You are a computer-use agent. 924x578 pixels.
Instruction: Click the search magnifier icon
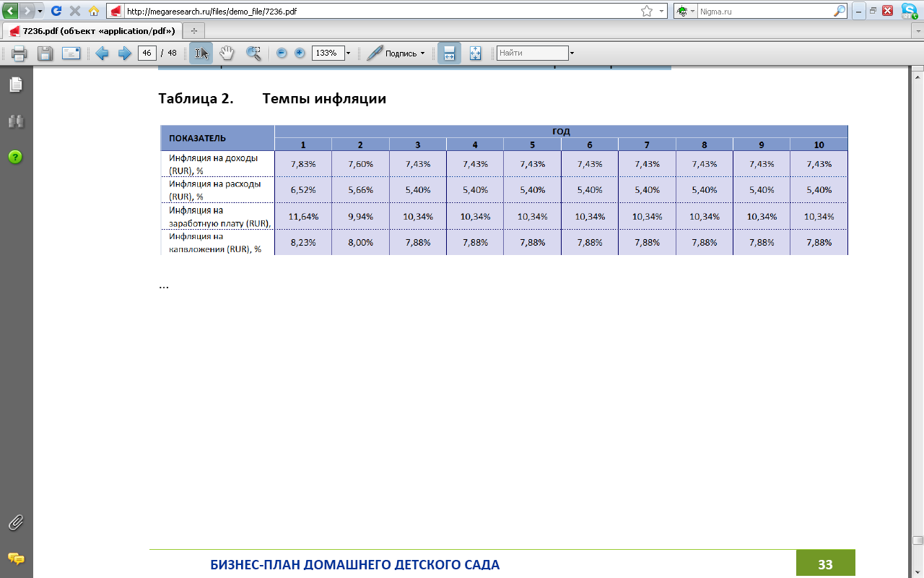840,12
